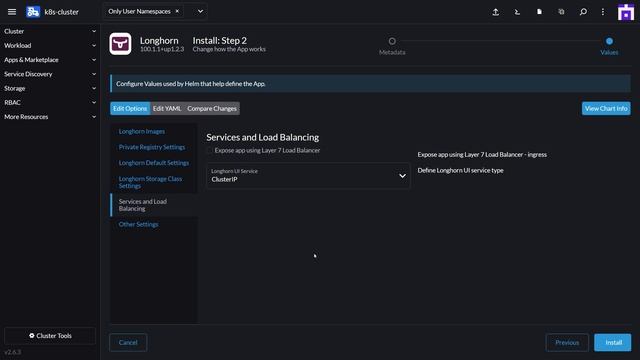Open Longhorn Default Settings section
640x360 pixels.
coord(154,163)
